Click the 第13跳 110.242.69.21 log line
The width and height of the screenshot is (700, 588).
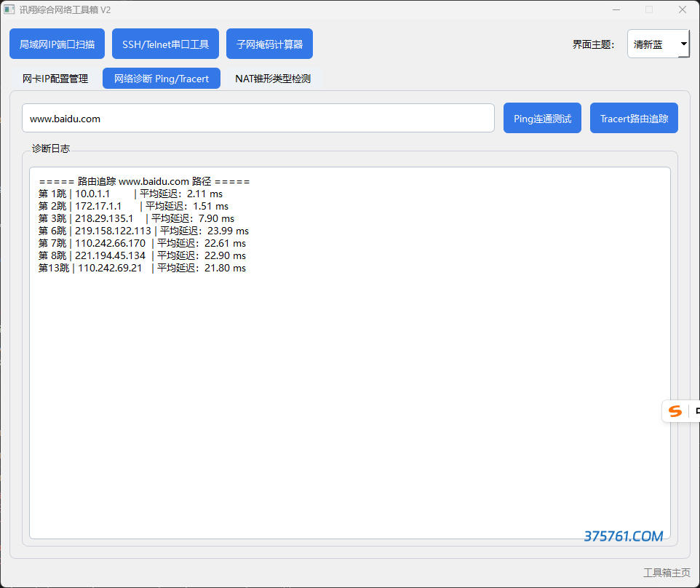point(142,268)
